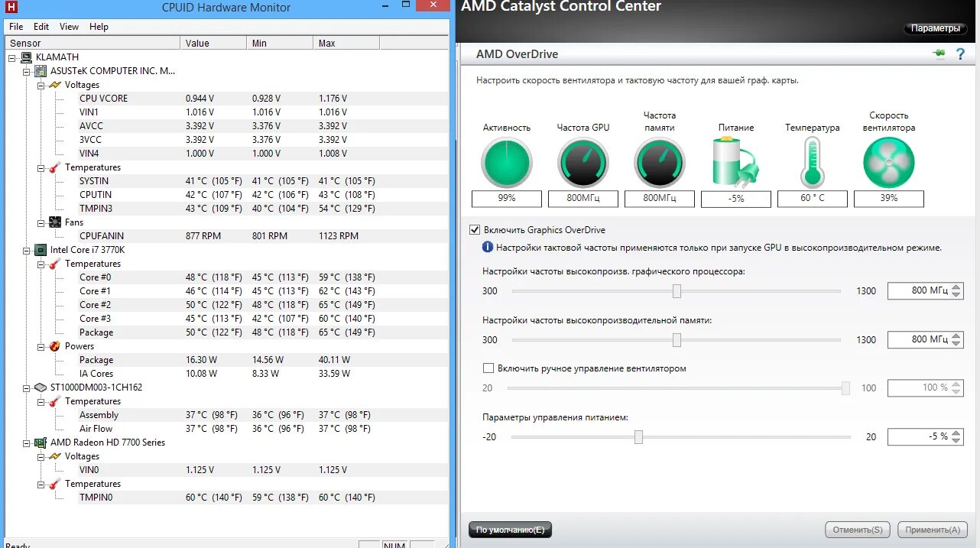Collapse the Fans group
The width and height of the screenshot is (980, 548).
[41, 222]
